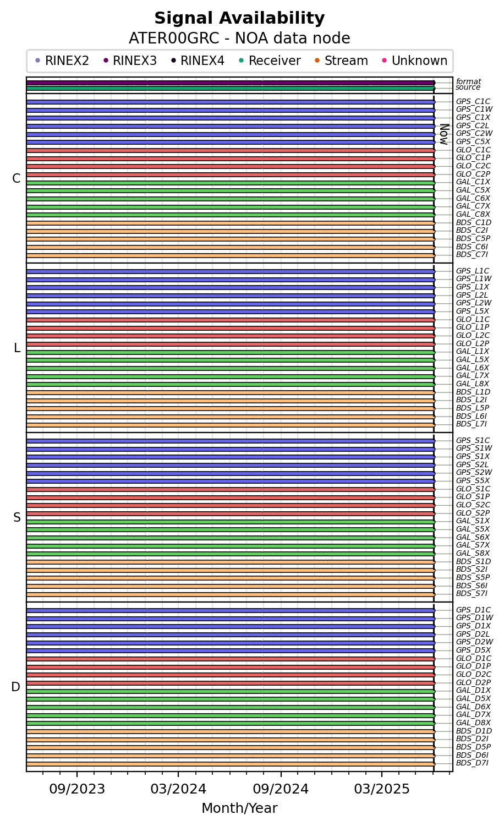The image size is (504, 826).
Task: Click the Stream legend entry
Action: click(341, 61)
